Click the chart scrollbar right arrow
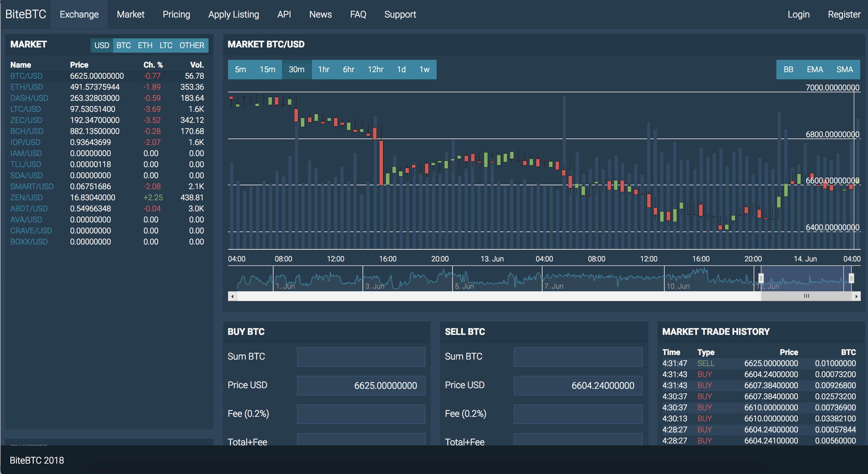The image size is (868, 474). [856, 296]
